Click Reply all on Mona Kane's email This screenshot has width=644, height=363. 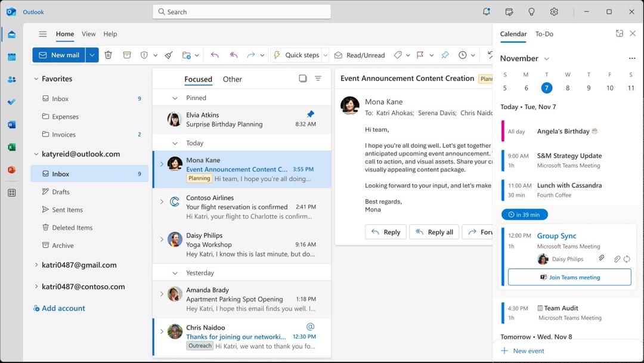[434, 232]
